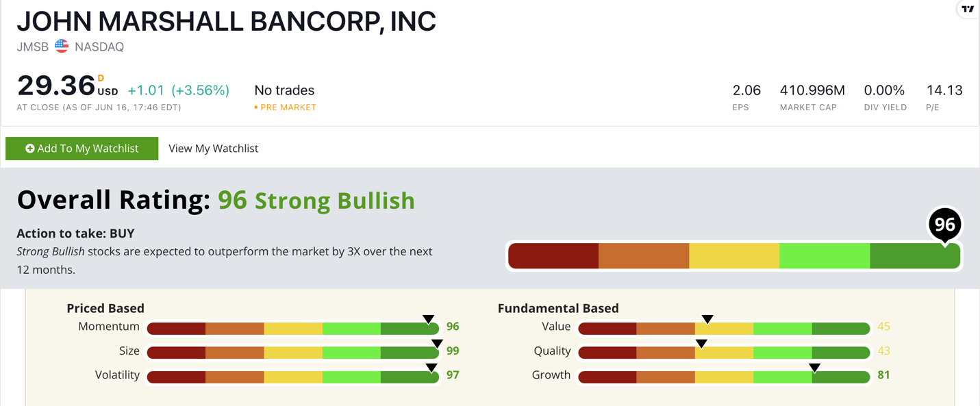Click the plus icon on the watchlist button
This screenshot has height=406, width=980.
[x=30, y=149]
